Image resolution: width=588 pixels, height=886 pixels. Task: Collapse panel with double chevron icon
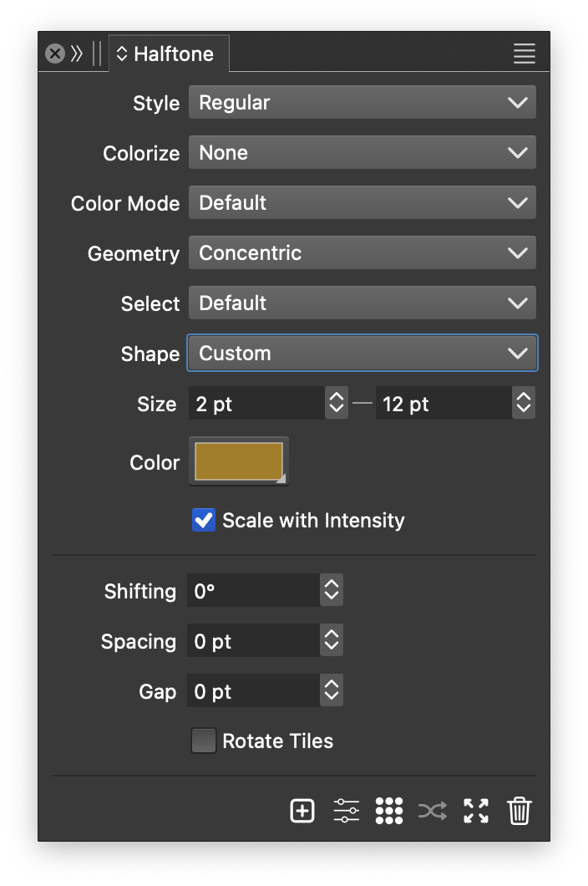coord(77,54)
